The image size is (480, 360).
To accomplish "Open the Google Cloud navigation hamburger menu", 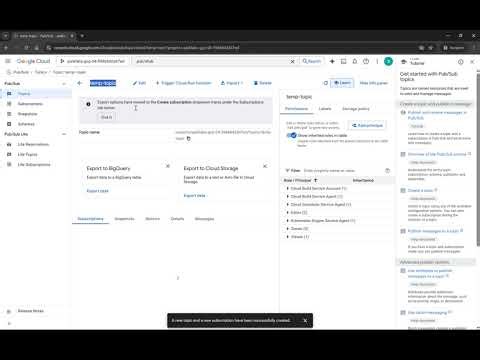I will [x=8, y=61].
